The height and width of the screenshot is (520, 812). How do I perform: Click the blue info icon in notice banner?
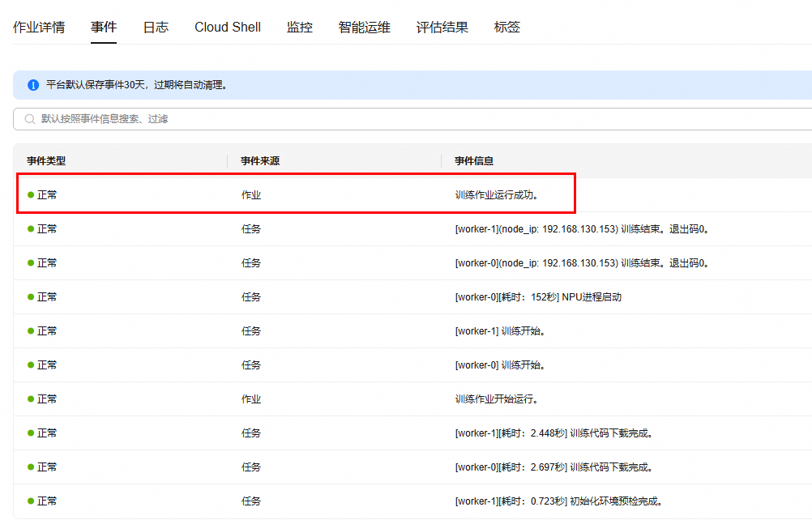coord(33,85)
